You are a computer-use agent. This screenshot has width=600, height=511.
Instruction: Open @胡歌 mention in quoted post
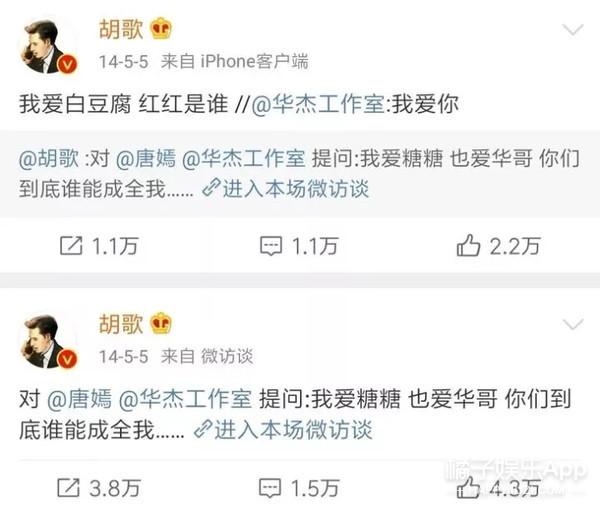[x=49, y=158]
